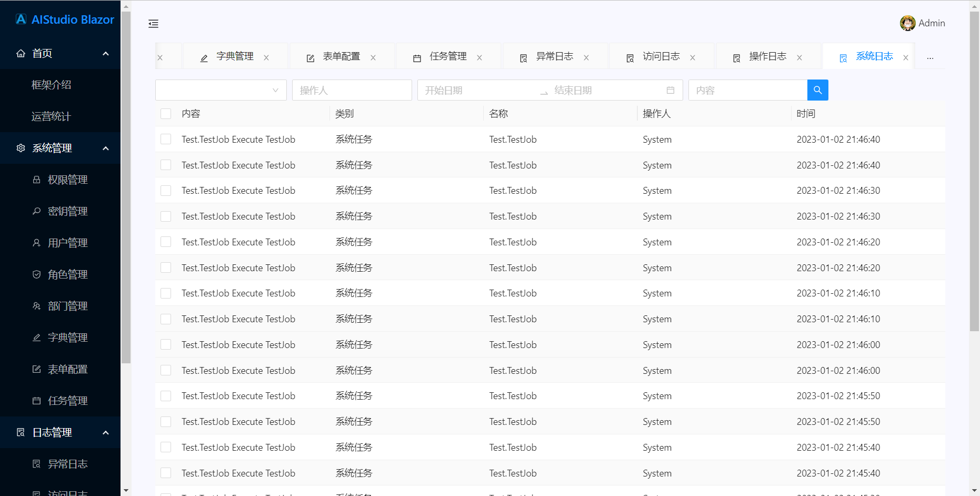Collapse the sidebar with the indent icon
Viewport: 980px width, 496px height.
pyautogui.click(x=153, y=24)
